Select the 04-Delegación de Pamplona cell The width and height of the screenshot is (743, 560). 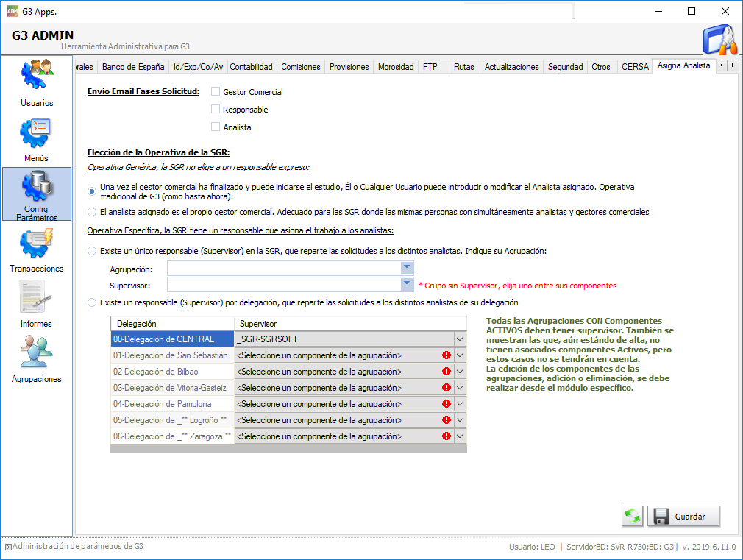point(172,403)
